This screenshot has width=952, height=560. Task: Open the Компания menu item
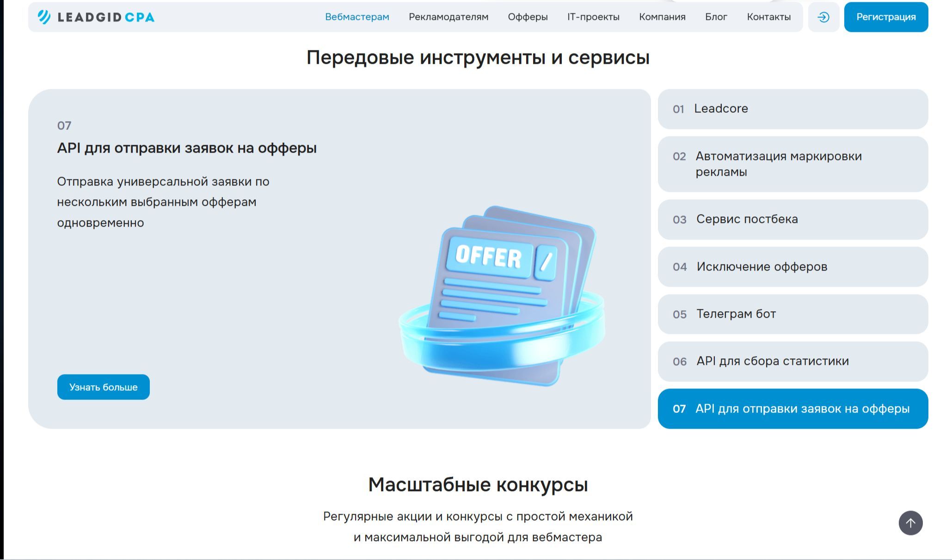[662, 17]
